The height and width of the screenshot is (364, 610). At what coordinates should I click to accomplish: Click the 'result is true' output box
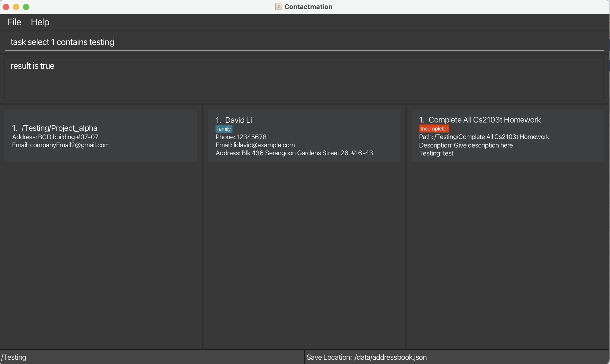[304, 79]
